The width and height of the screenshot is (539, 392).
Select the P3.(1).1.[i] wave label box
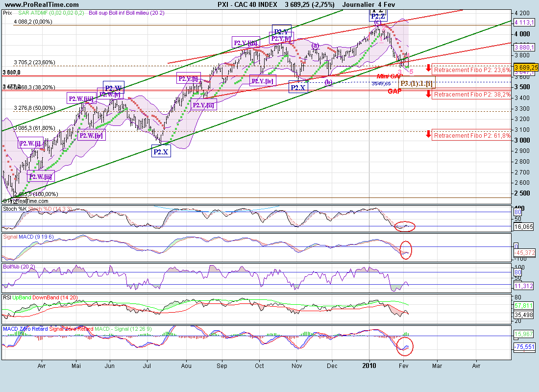417,83
